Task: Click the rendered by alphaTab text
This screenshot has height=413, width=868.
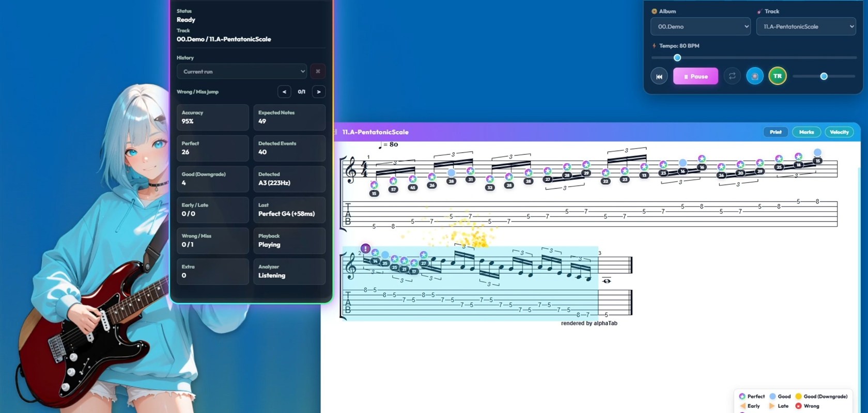Action: (x=589, y=323)
